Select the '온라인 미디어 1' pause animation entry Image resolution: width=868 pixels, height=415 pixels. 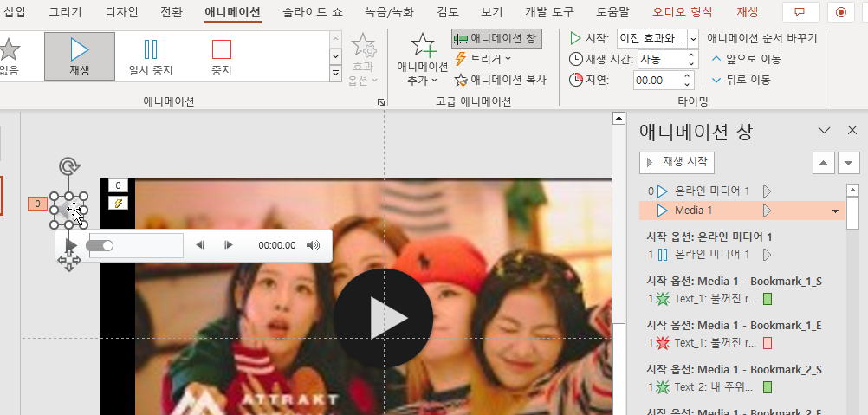tap(742, 255)
